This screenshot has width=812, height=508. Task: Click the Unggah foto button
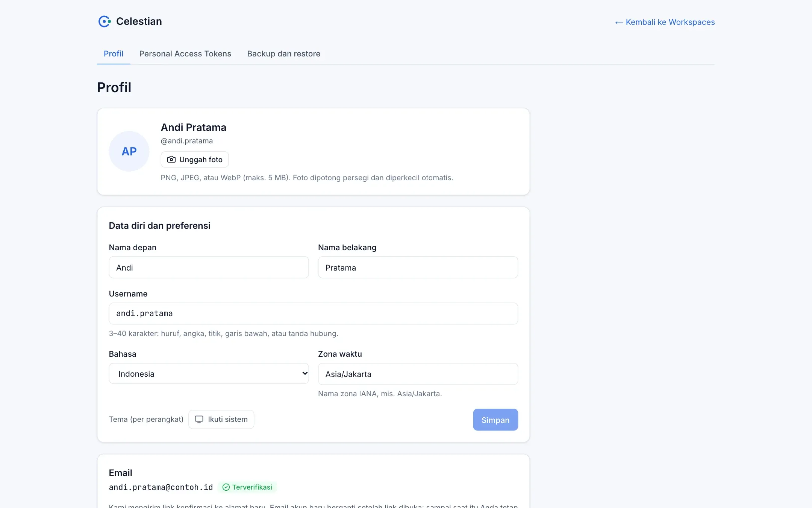coord(195,160)
